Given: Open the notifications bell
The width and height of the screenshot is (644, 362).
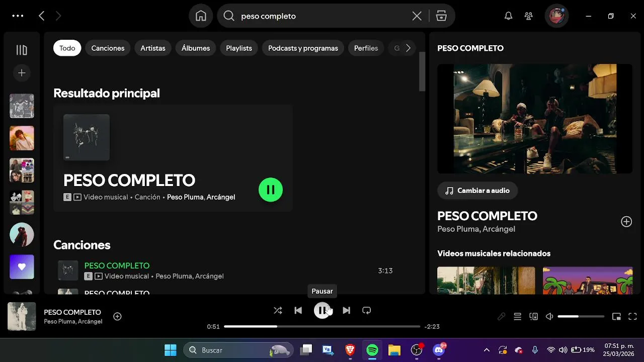Looking at the screenshot, I should [x=509, y=16].
